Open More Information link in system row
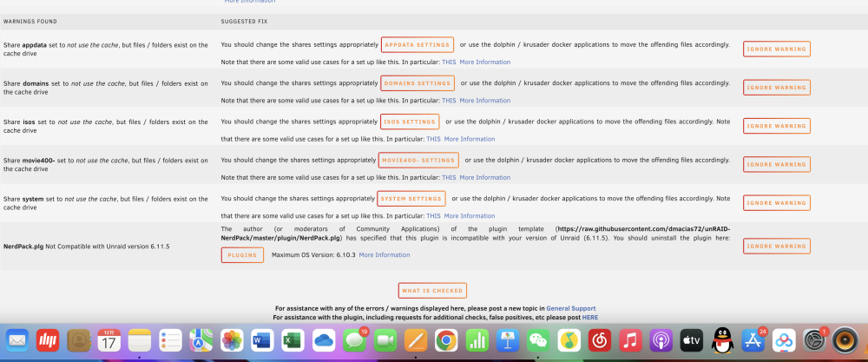The height and width of the screenshot is (362, 868). click(x=470, y=216)
